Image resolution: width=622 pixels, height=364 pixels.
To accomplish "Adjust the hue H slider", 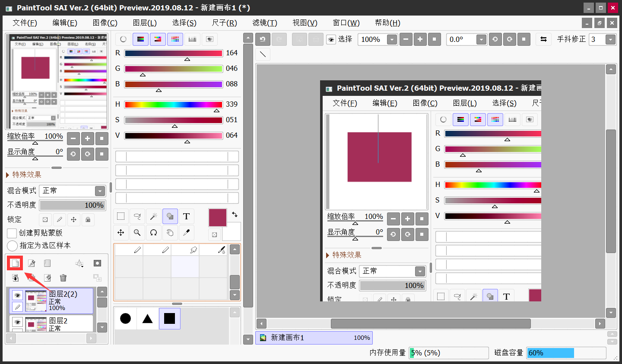I will click(174, 104).
